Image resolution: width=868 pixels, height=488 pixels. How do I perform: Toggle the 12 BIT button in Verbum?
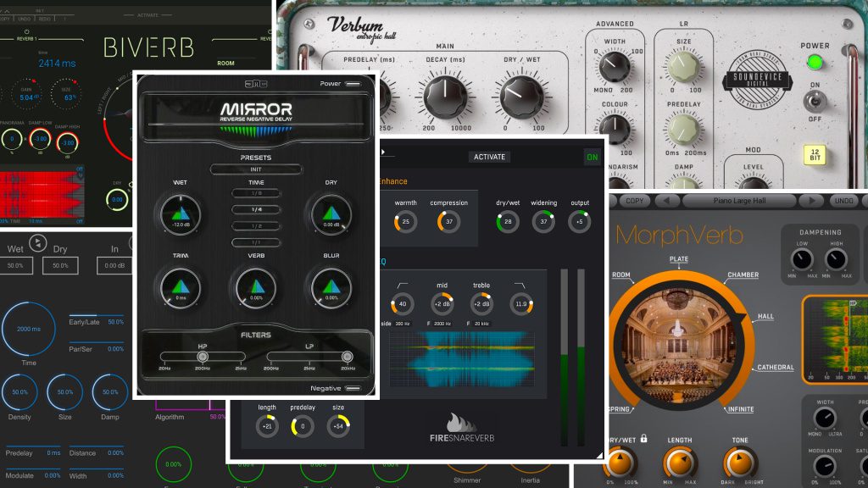815,155
